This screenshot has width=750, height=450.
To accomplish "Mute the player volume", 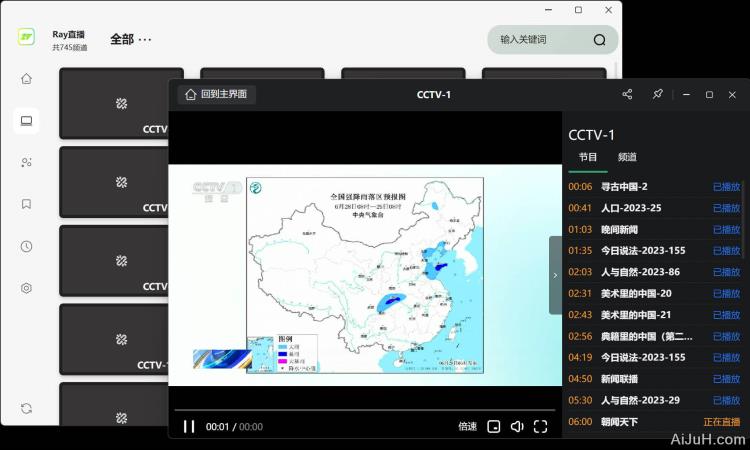I will click(x=517, y=426).
